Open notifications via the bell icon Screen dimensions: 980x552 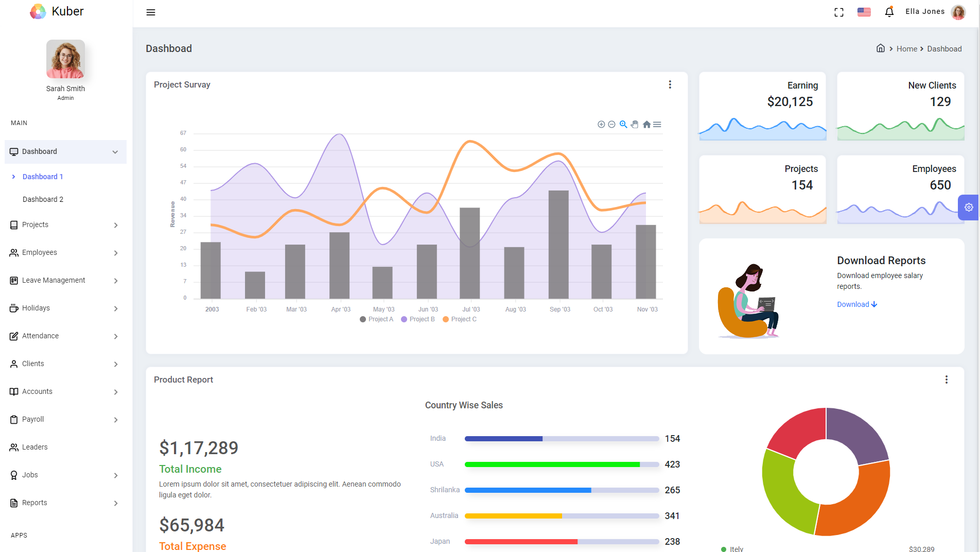coord(889,11)
